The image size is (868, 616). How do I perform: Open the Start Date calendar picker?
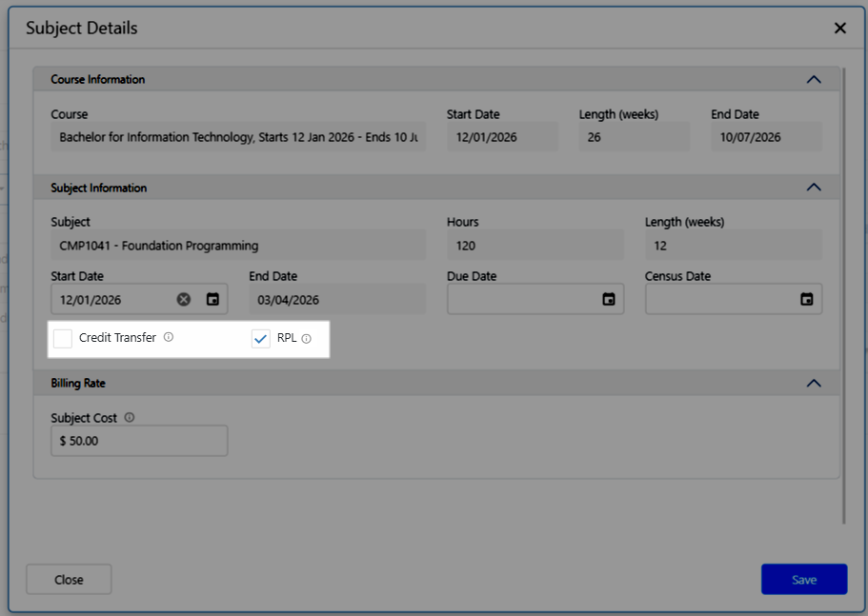(212, 299)
